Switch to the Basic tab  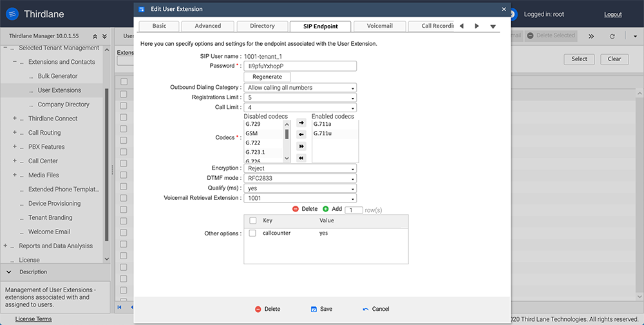tap(159, 26)
